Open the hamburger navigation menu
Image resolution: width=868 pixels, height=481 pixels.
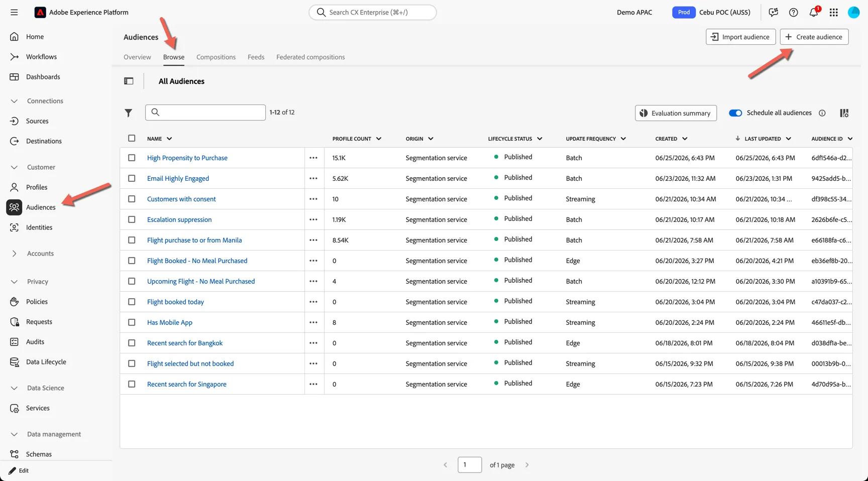[14, 13]
